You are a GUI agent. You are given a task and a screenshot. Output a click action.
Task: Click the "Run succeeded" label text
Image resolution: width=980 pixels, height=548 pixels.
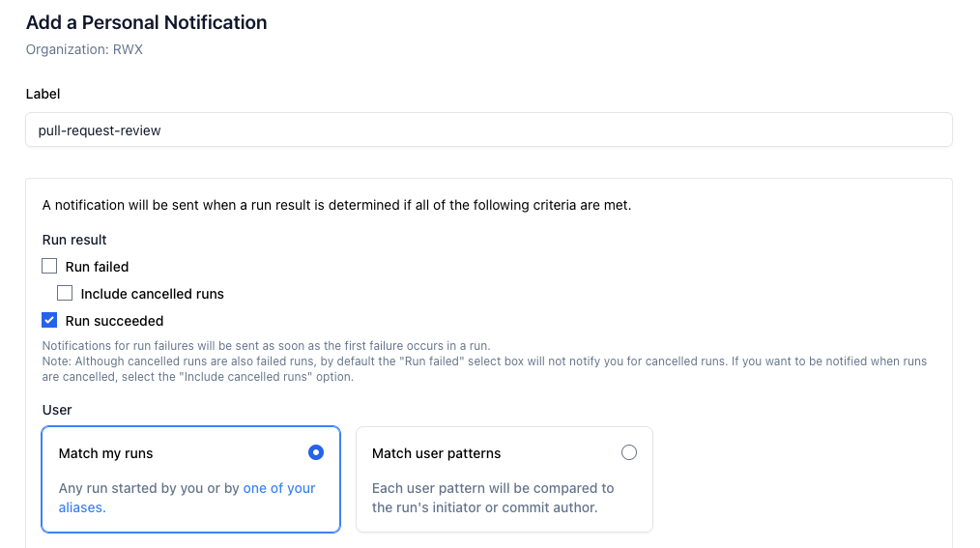tap(114, 321)
